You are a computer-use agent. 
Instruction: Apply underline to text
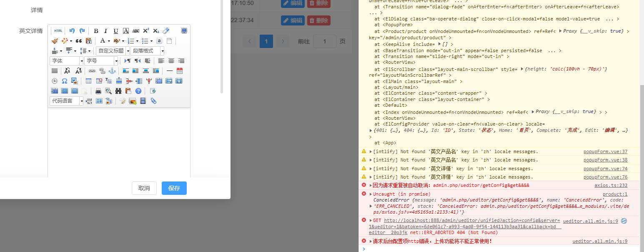(x=116, y=31)
